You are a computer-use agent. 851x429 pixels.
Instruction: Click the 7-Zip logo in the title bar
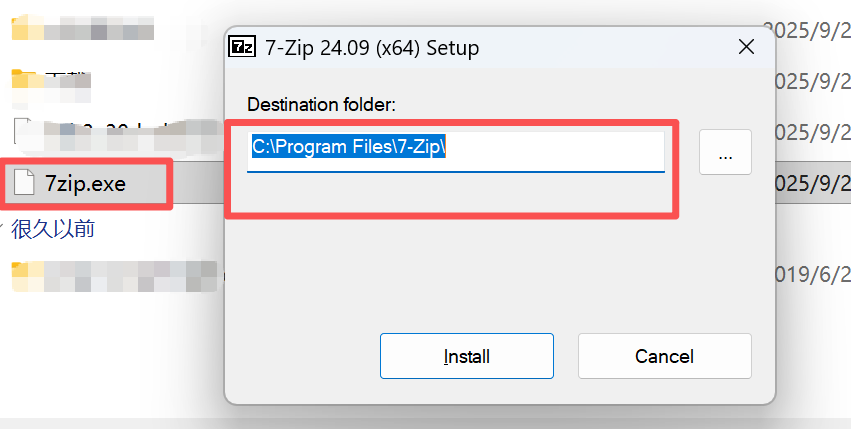click(241, 47)
